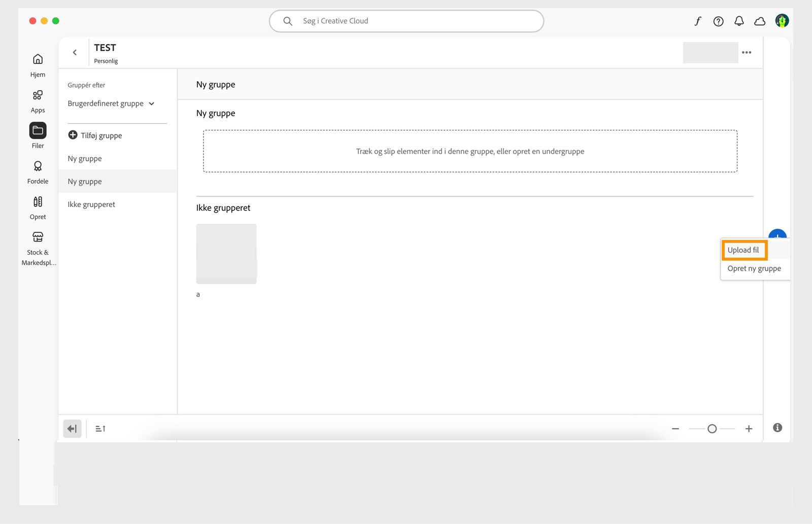This screenshot has height=524, width=812.
Task: Open the three-dot more options menu
Action: click(x=747, y=52)
